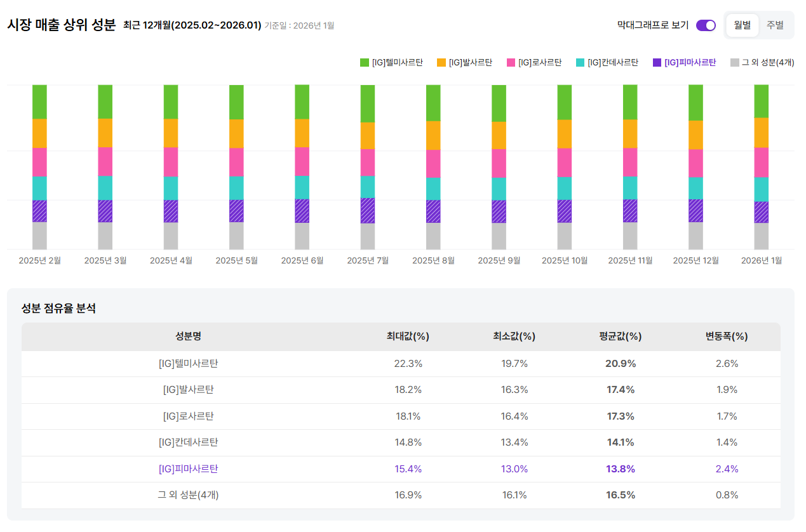This screenshot has height=532, width=806.
Task: Click the 평균값(%) column header
Action: point(621,336)
